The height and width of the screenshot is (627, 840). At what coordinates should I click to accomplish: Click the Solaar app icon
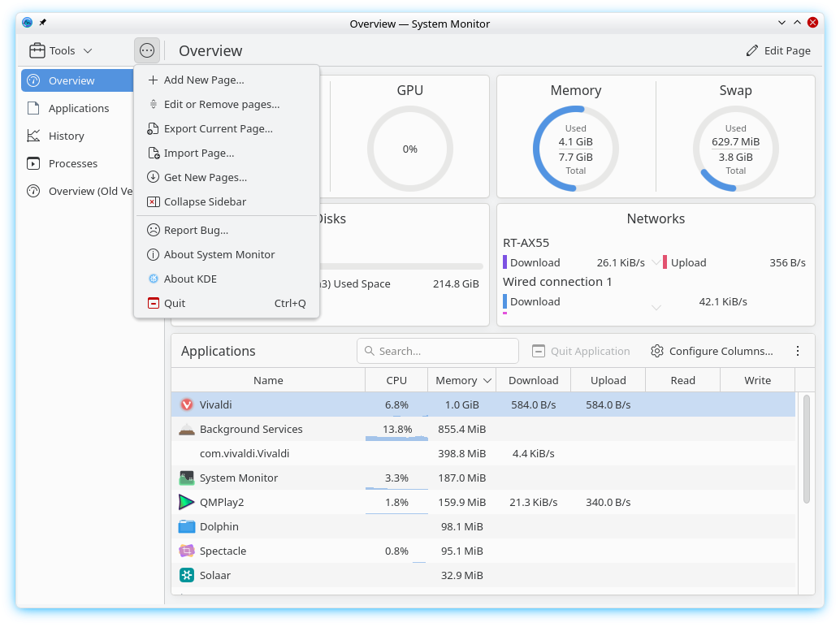point(187,575)
